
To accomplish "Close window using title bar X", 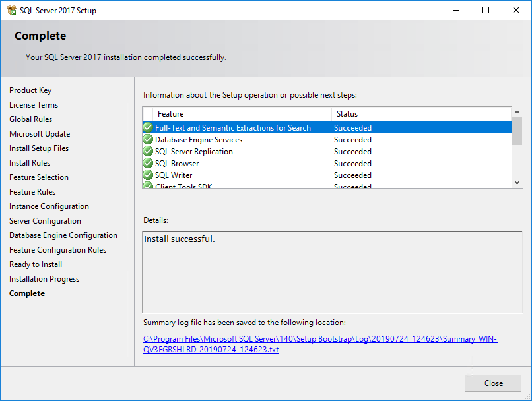I will (x=516, y=10).
